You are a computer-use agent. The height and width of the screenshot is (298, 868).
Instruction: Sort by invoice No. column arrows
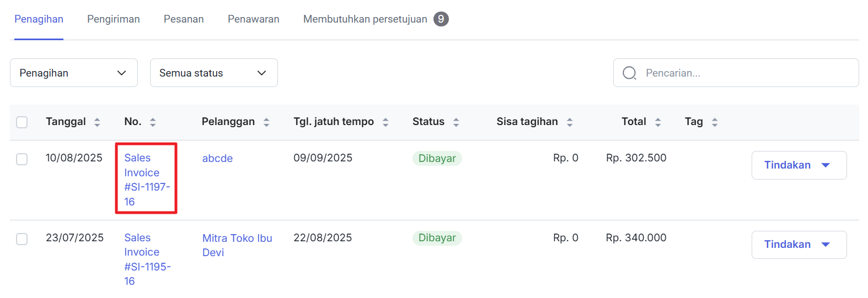pos(153,122)
